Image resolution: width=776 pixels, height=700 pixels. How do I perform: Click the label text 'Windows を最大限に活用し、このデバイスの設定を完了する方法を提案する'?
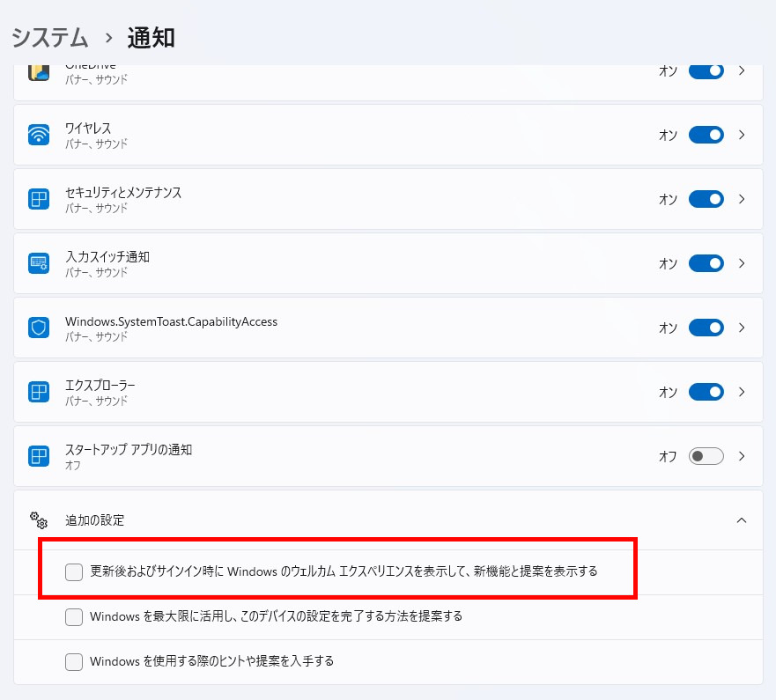pyautogui.click(x=277, y=616)
